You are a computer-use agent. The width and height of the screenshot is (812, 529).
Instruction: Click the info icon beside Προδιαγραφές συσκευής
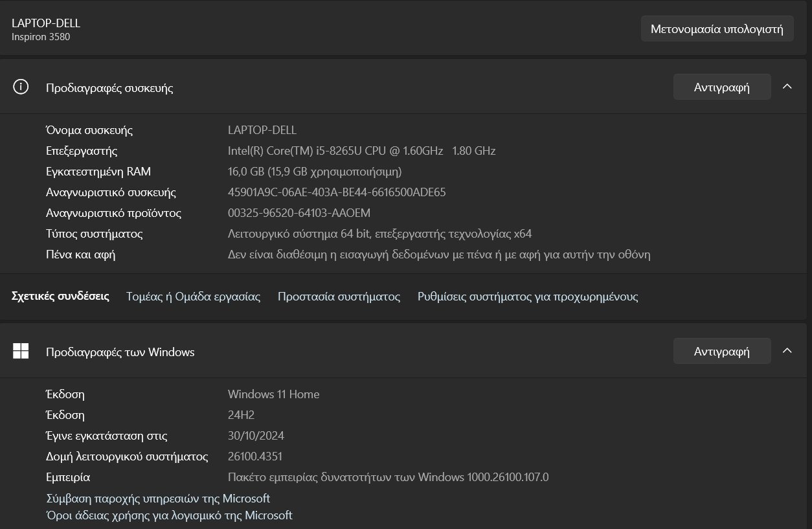pos(21,87)
